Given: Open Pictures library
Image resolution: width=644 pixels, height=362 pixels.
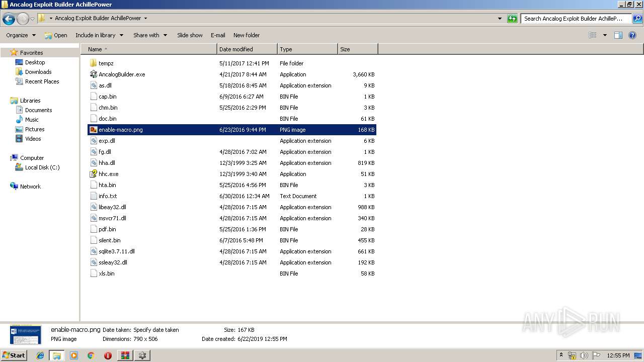Looking at the screenshot, I should (x=35, y=129).
